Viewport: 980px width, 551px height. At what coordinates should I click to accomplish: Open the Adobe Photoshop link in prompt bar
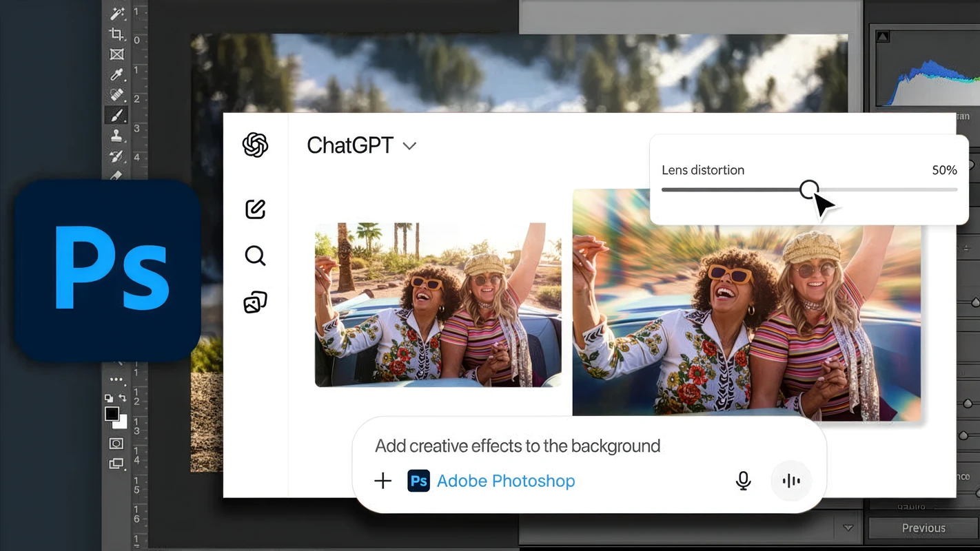pos(505,481)
